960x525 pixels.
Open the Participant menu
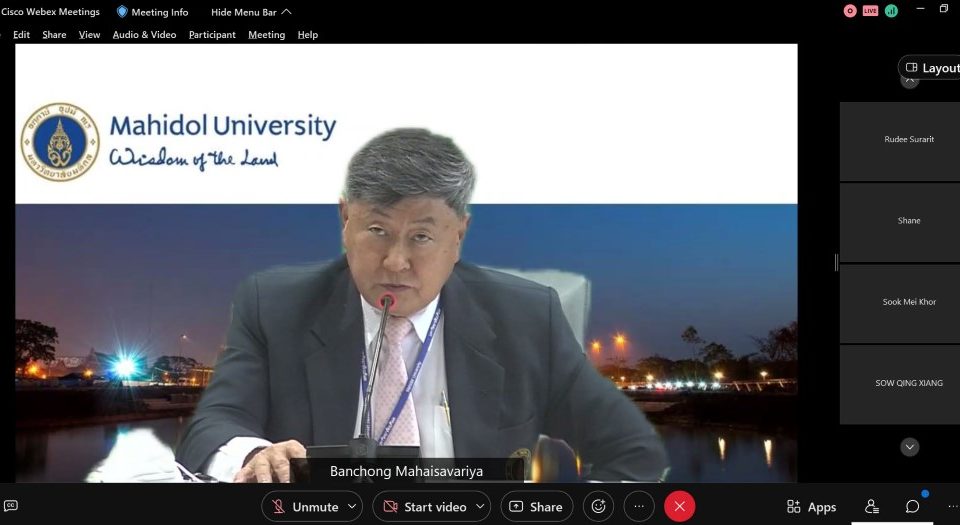[x=212, y=34]
